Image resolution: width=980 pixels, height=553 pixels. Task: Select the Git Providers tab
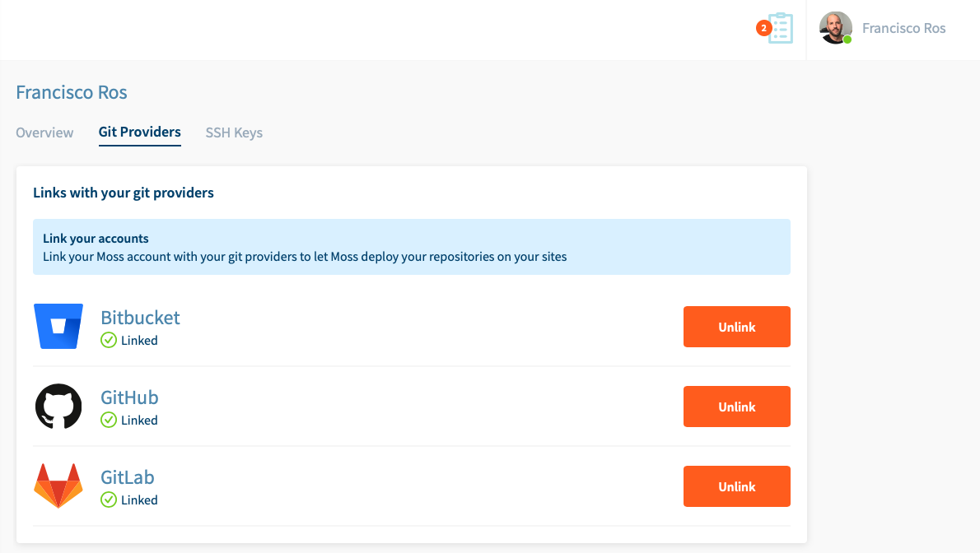(x=139, y=132)
